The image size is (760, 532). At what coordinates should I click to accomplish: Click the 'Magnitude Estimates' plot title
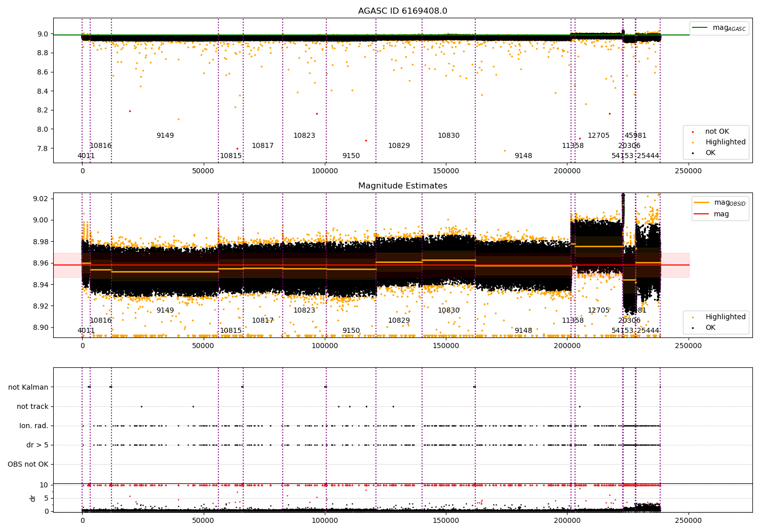point(402,186)
